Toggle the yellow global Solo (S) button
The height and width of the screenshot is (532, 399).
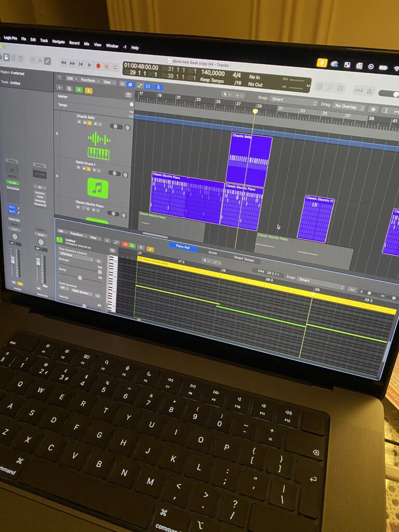coord(88,90)
